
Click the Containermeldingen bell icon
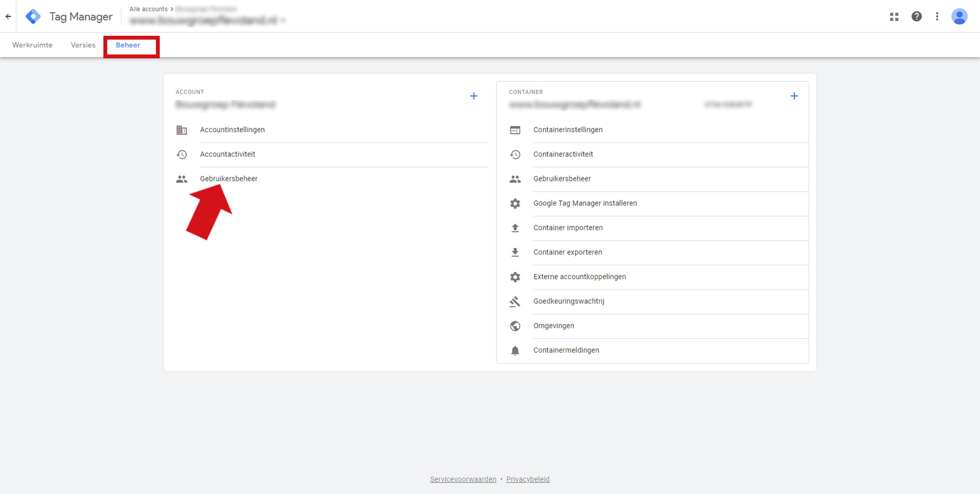pos(515,350)
